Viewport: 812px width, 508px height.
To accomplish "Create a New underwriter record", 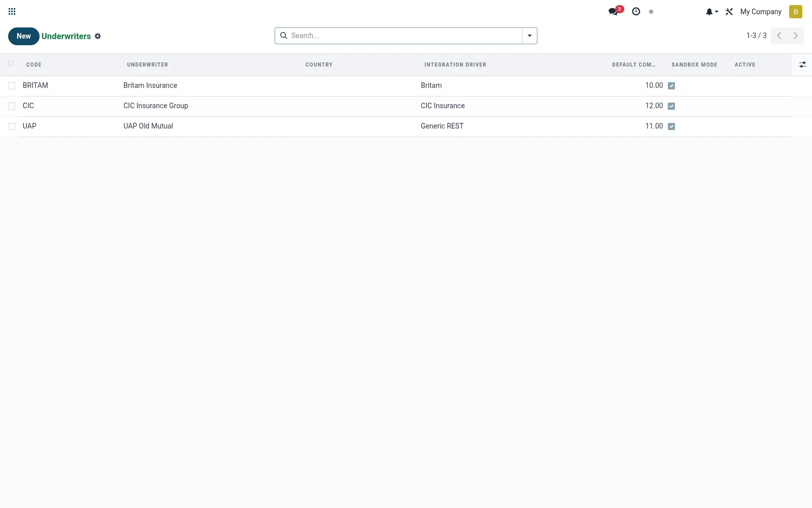I will (x=24, y=36).
